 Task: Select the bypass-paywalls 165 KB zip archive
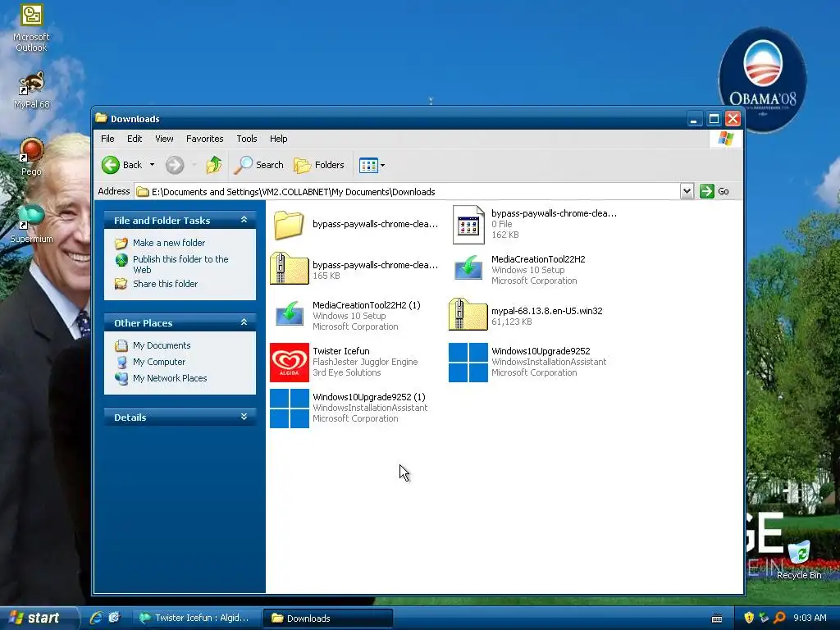coord(290,269)
